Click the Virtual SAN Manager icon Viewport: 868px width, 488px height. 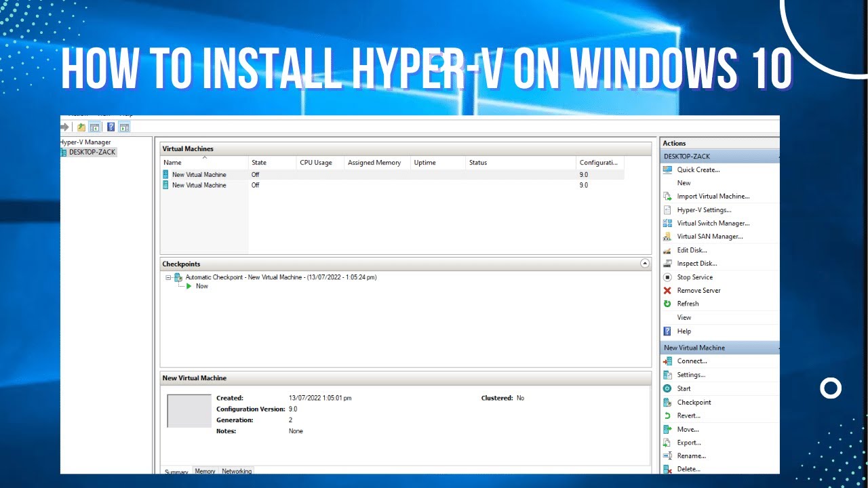(667, 237)
